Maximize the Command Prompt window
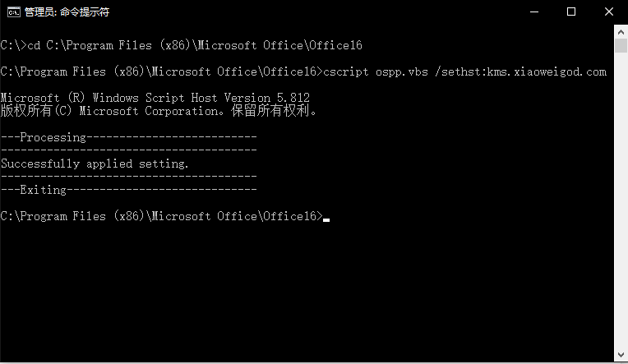 click(571, 12)
